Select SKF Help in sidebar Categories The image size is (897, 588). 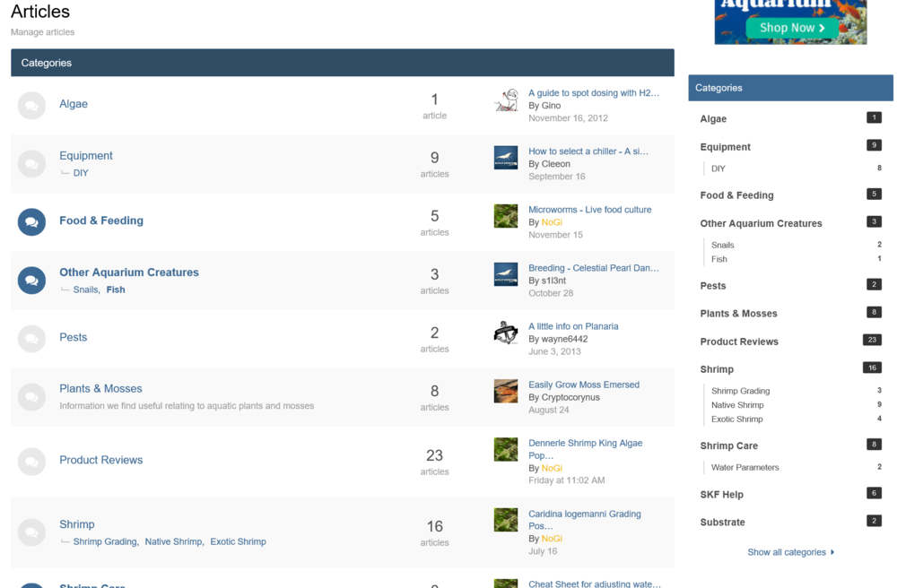click(x=721, y=495)
